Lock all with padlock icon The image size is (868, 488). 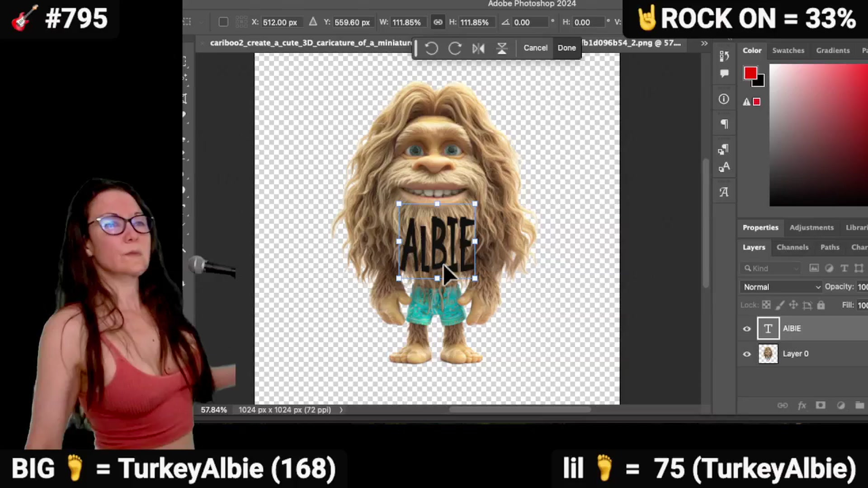(x=821, y=305)
